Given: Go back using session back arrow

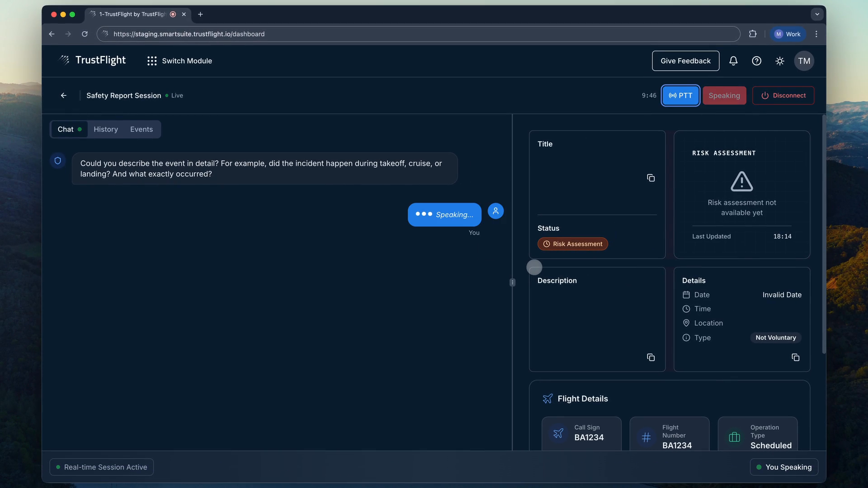Looking at the screenshot, I should tap(63, 95).
